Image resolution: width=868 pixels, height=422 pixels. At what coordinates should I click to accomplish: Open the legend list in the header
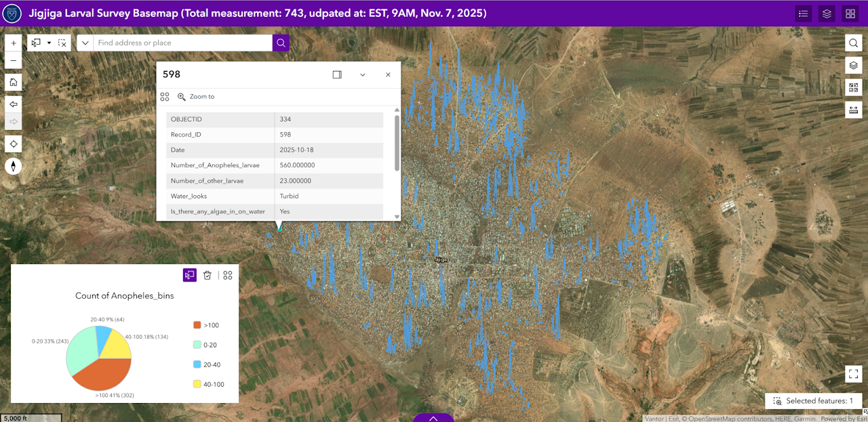point(804,14)
